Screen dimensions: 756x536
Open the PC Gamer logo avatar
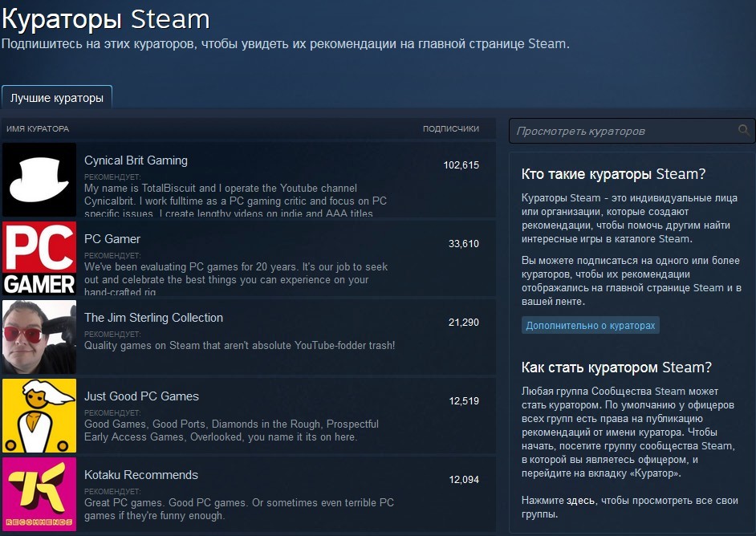(x=39, y=258)
